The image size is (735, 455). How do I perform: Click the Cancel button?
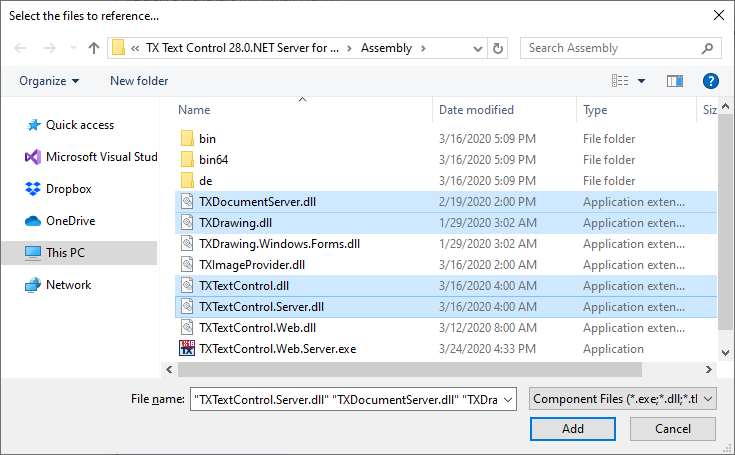click(673, 429)
